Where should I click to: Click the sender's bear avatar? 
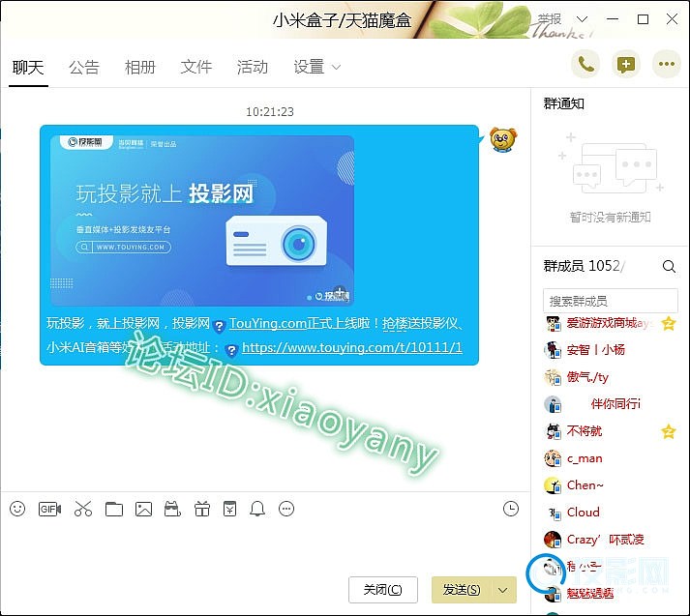[503, 140]
